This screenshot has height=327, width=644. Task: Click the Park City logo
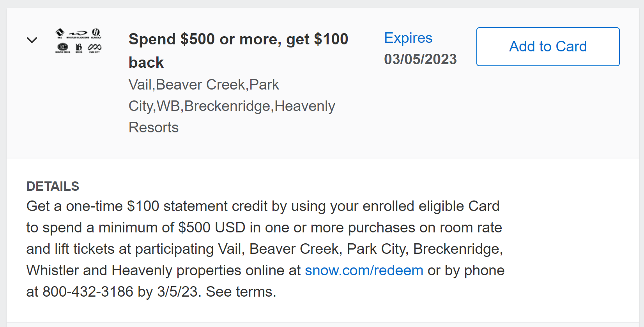[95, 48]
